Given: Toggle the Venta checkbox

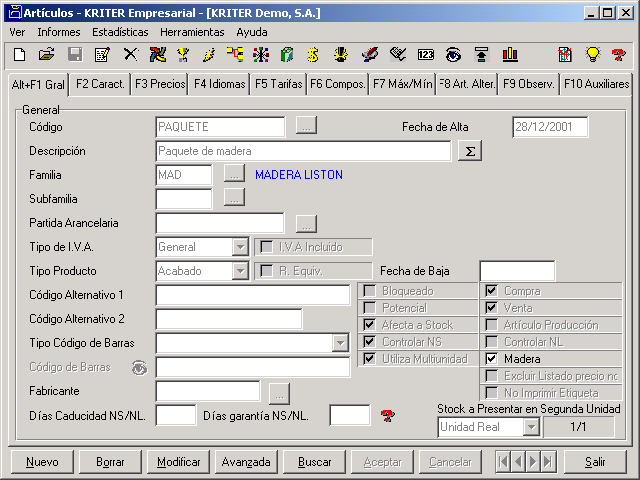Looking at the screenshot, I should 491,308.
